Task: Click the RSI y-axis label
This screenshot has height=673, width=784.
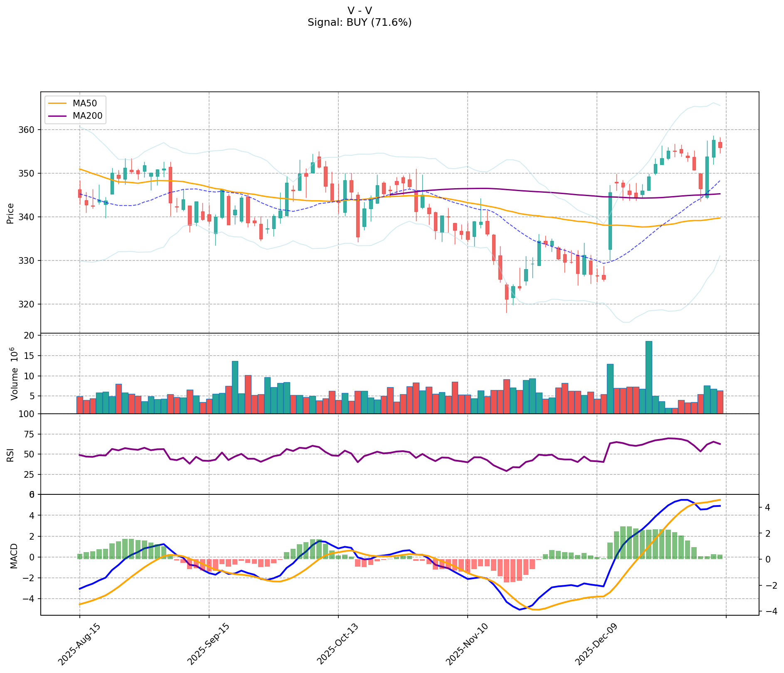Action: click(x=10, y=455)
